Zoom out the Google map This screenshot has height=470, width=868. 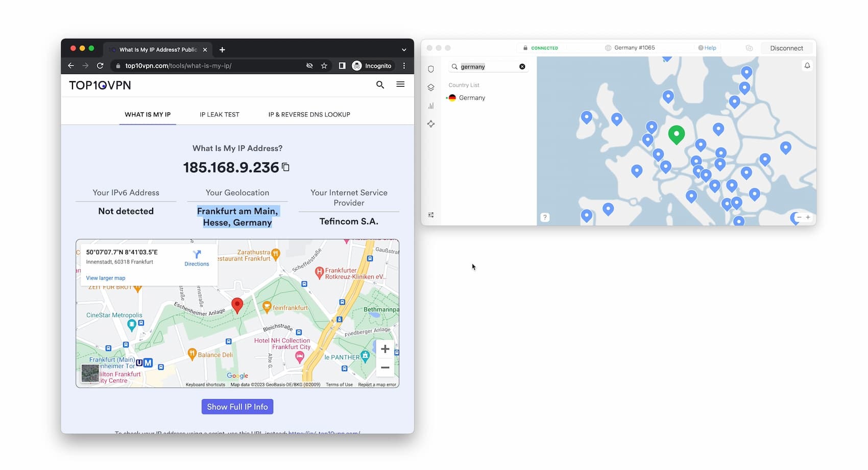click(x=385, y=367)
